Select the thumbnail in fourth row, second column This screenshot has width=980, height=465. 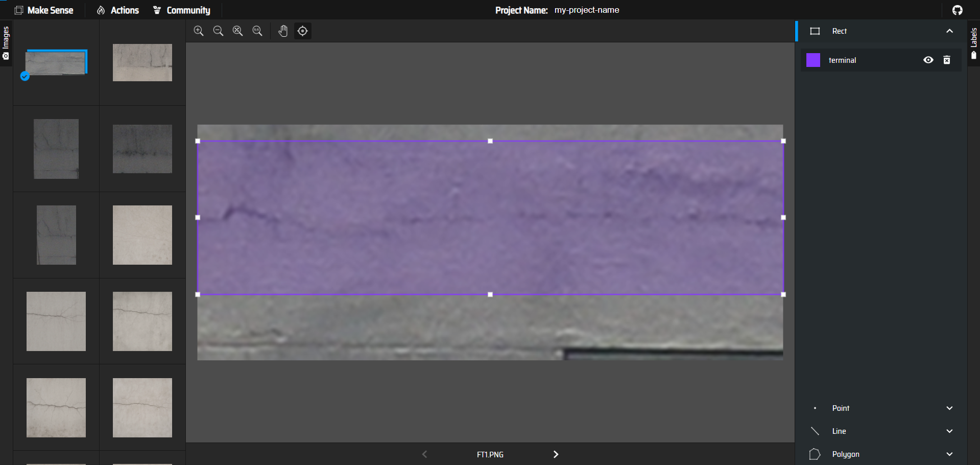click(x=142, y=321)
